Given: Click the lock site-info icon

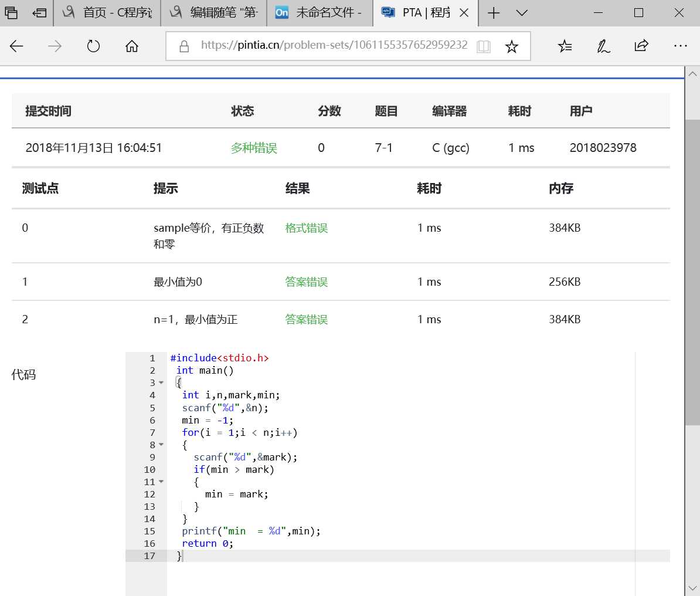Looking at the screenshot, I should point(184,46).
